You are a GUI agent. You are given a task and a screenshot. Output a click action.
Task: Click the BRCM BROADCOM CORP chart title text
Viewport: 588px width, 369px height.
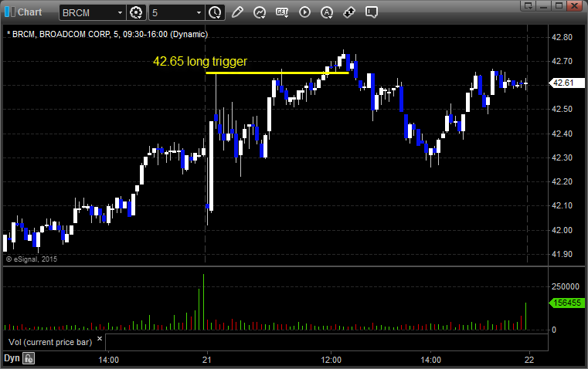click(107, 34)
